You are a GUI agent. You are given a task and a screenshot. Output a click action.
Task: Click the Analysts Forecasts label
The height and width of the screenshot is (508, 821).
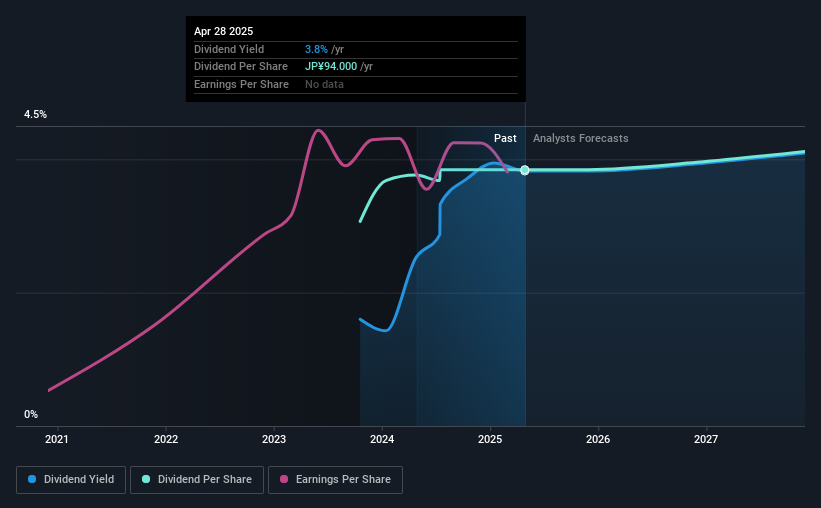click(581, 138)
